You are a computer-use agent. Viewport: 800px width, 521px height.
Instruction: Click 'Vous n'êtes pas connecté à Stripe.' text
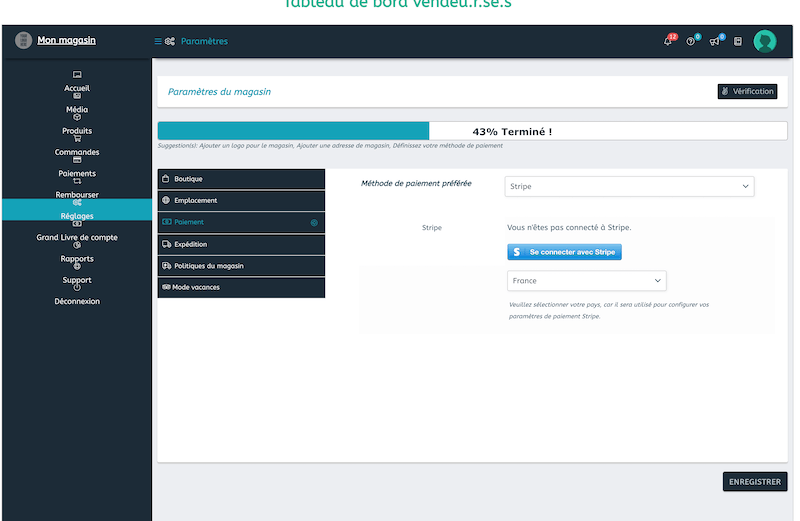[x=569, y=228]
